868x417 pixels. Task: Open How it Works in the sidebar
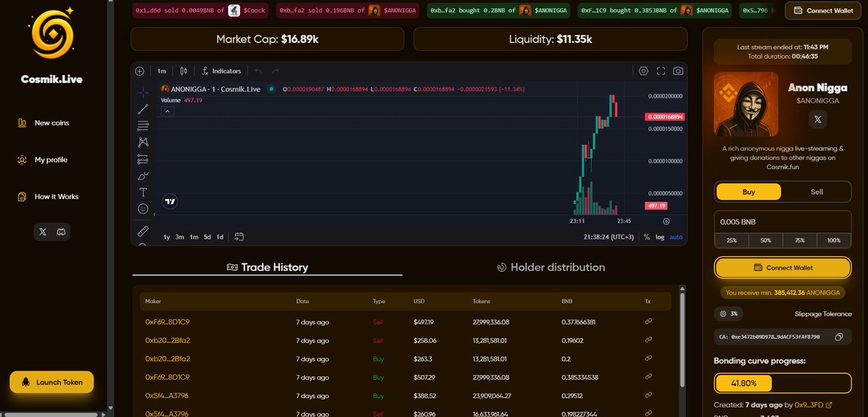pos(48,196)
